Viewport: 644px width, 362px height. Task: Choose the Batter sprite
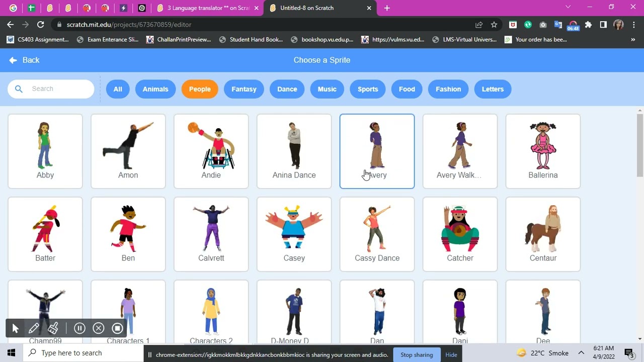45,234
